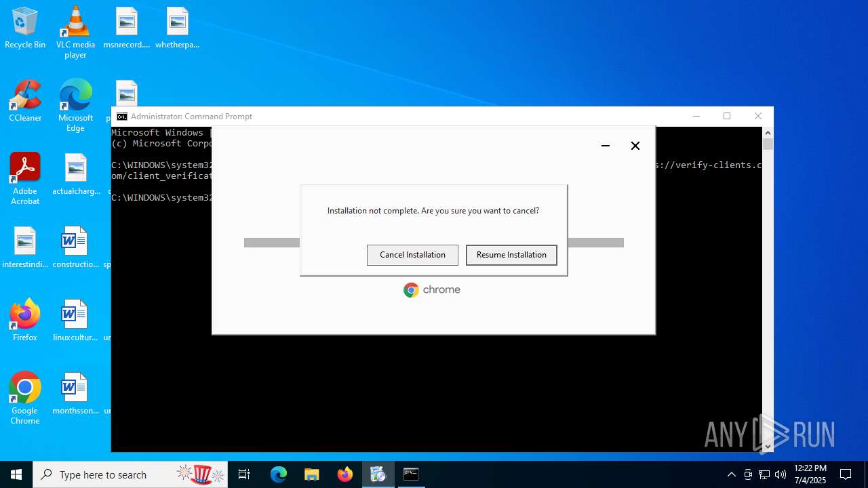Select the VLC media player shortcut
Viewport: 868px width, 488px height.
(x=75, y=33)
